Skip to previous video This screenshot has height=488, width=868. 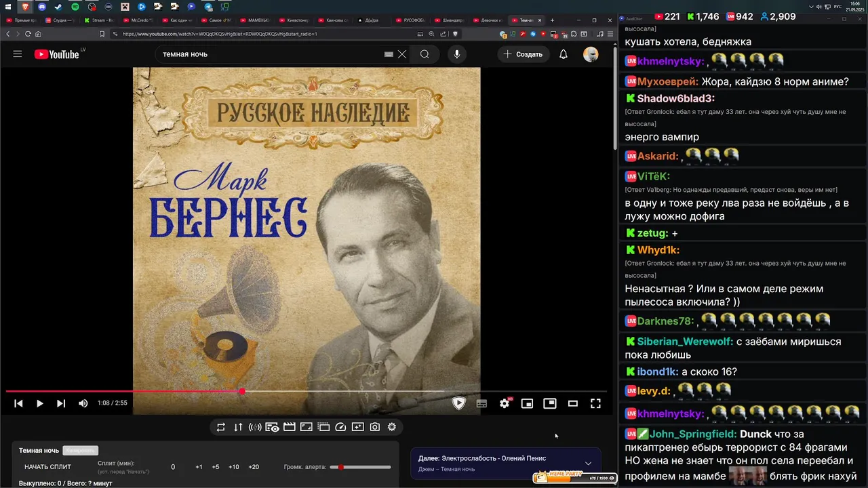pyautogui.click(x=18, y=403)
